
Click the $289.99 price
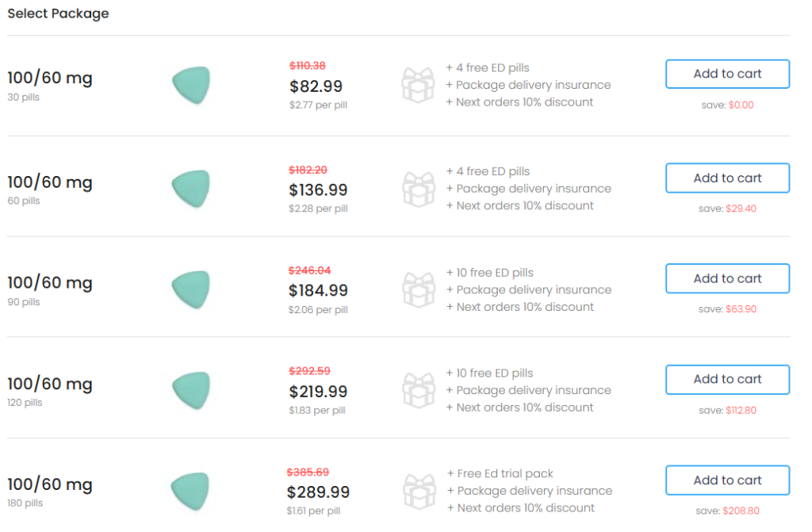click(318, 492)
